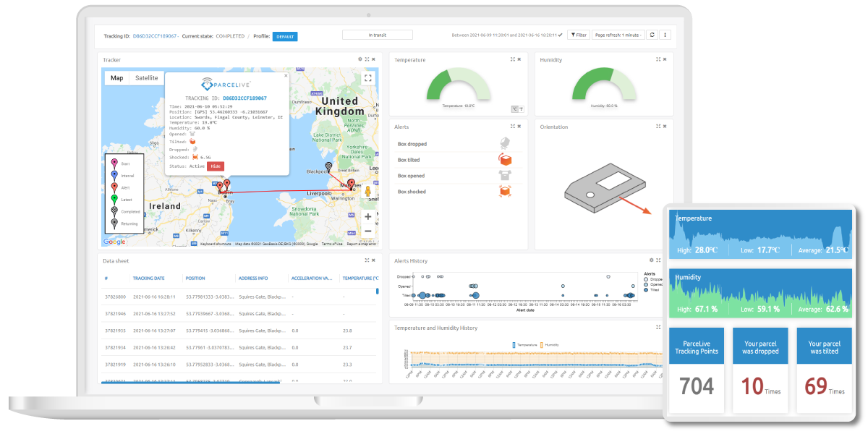The width and height of the screenshot is (868, 434).
Task: Switch the map to Satellite view
Action: coord(148,77)
